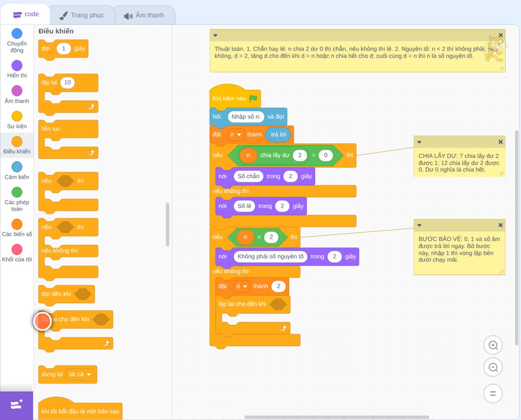The height and width of the screenshot is (420, 521).
Task: Select the Hiển thị block category
Action: pos(17,69)
